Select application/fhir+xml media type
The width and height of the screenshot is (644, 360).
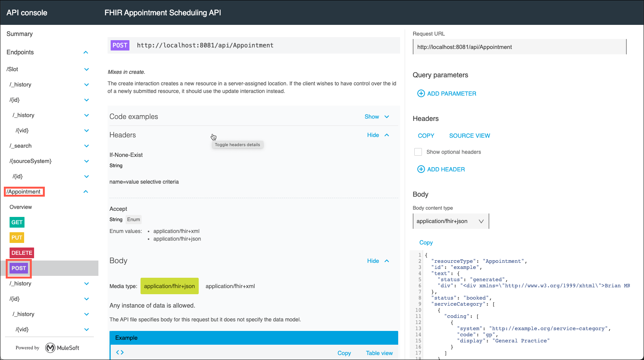pos(230,286)
